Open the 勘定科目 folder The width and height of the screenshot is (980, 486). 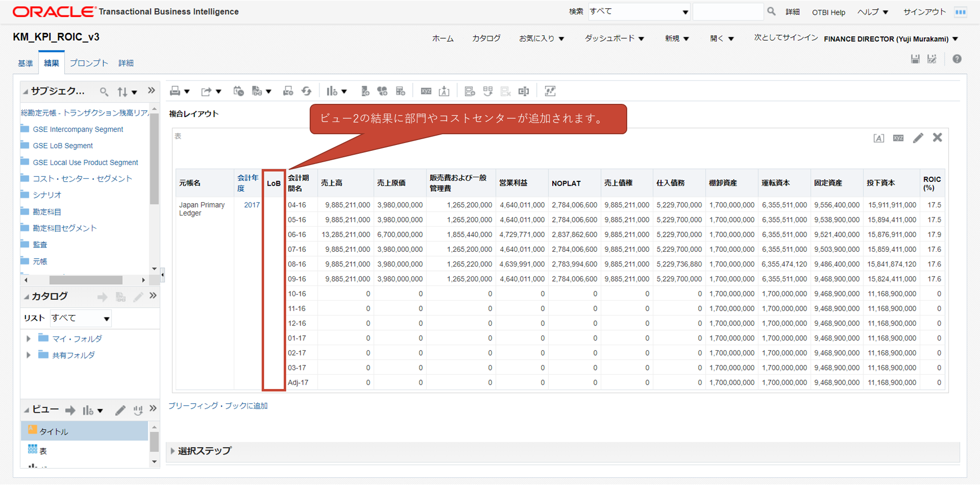pos(47,212)
